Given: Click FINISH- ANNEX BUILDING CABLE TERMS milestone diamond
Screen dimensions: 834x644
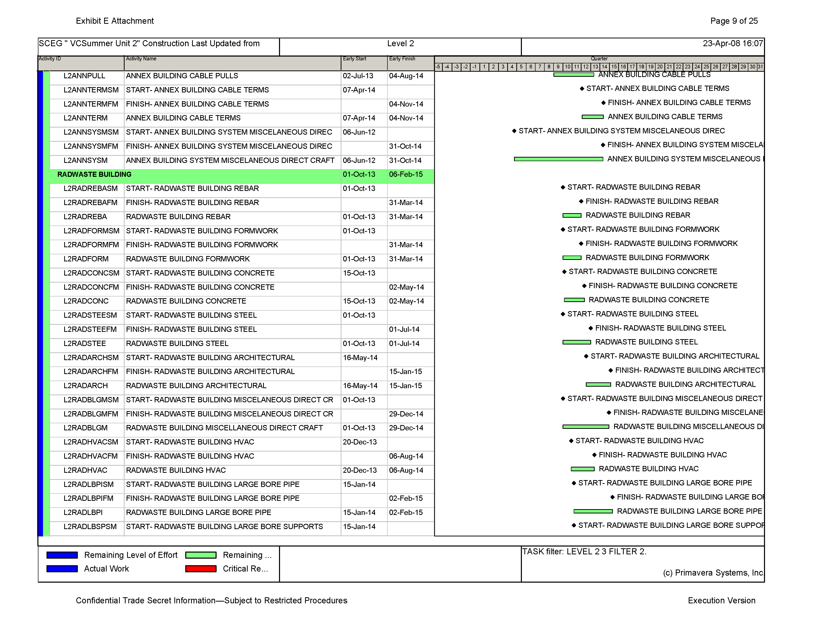Looking at the screenshot, I should 603,103.
